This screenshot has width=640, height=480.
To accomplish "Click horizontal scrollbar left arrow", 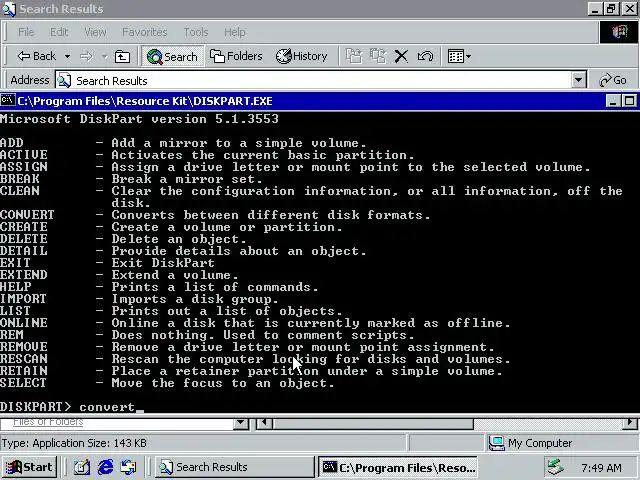I will [x=264, y=423].
